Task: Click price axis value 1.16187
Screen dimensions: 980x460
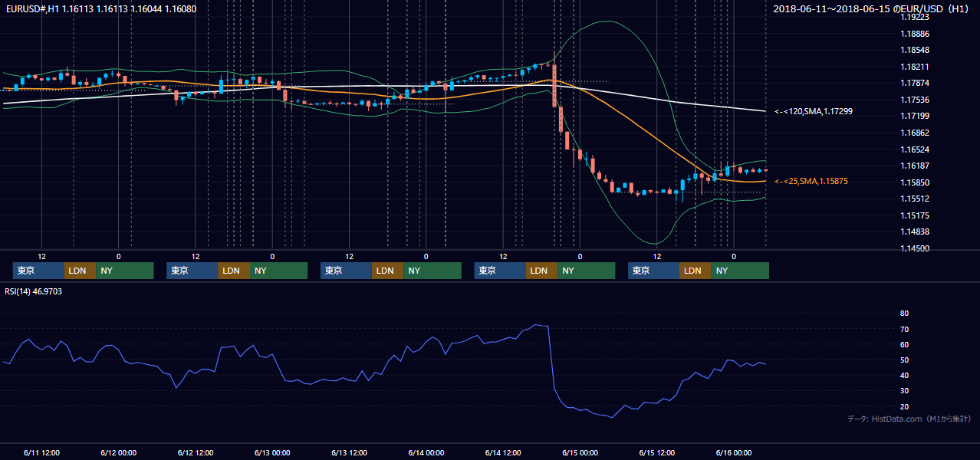Action: pyautogui.click(x=914, y=166)
